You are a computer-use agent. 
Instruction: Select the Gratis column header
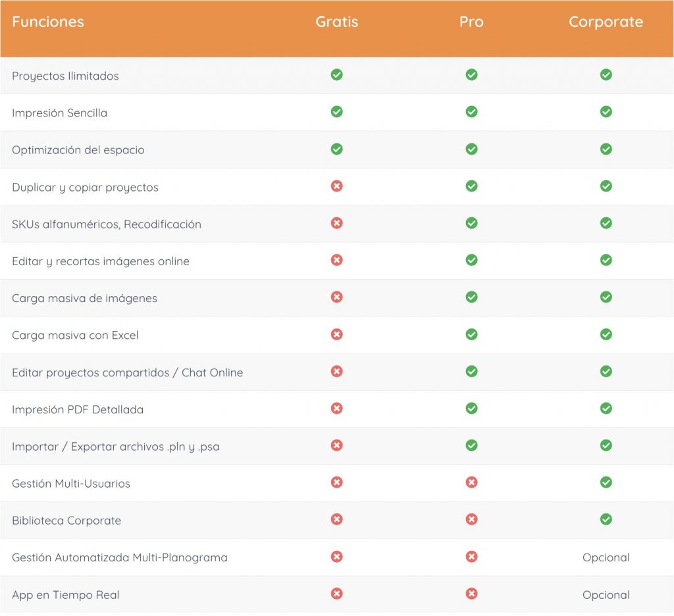pos(337,22)
